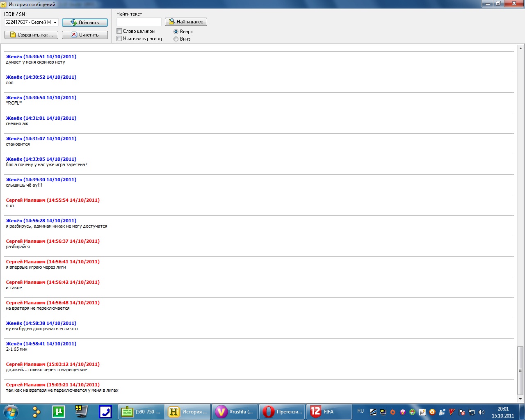Click header Женёк (14:58:41 14/10/2011)
The image size is (525, 420).
[x=41, y=344]
